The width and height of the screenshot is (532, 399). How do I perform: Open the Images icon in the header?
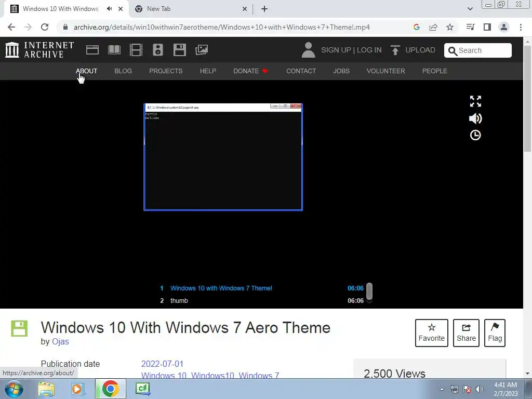(202, 50)
